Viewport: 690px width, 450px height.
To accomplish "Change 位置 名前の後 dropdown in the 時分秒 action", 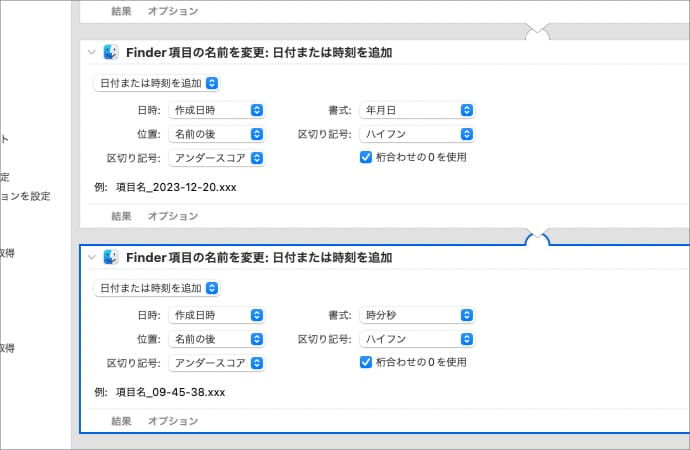I will 217,338.
